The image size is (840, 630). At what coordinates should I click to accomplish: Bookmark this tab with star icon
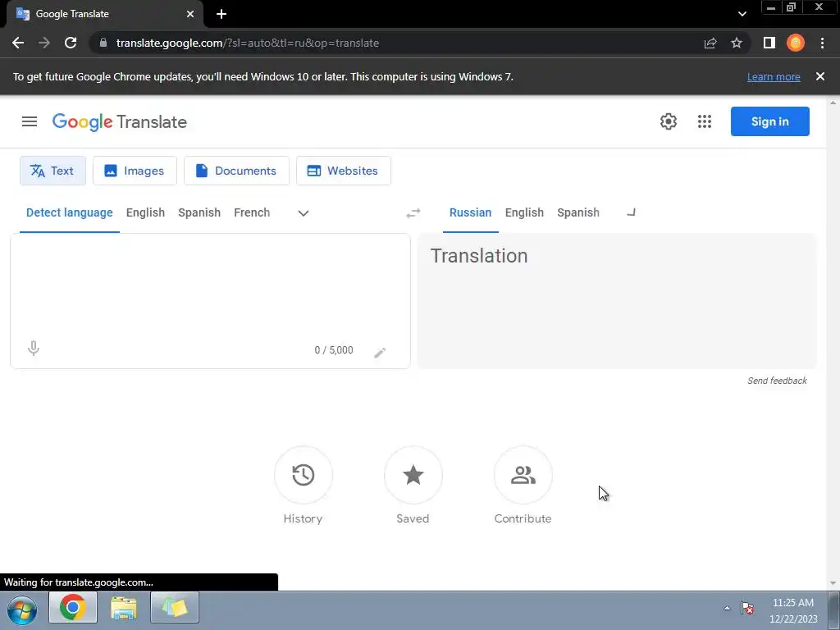click(737, 43)
